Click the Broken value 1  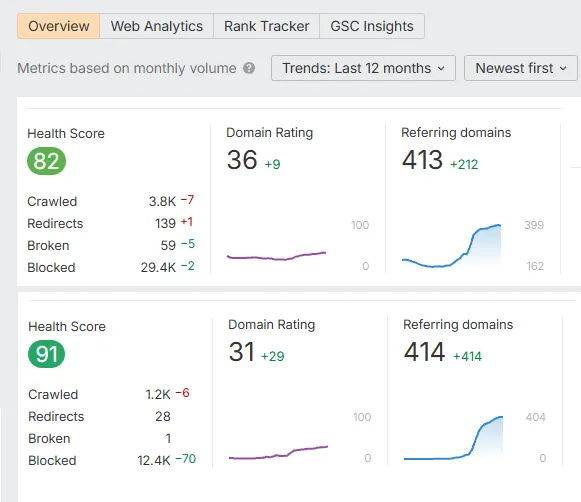(x=168, y=439)
